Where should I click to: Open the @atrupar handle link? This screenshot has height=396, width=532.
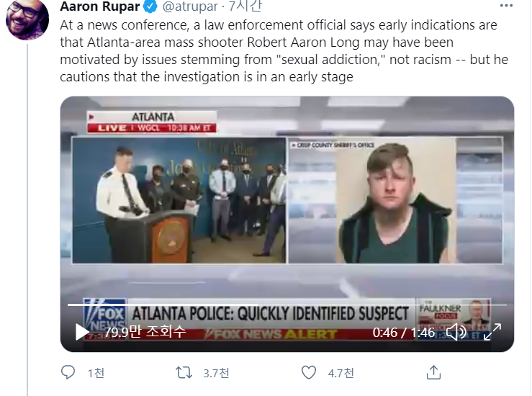[x=189, y=7]
